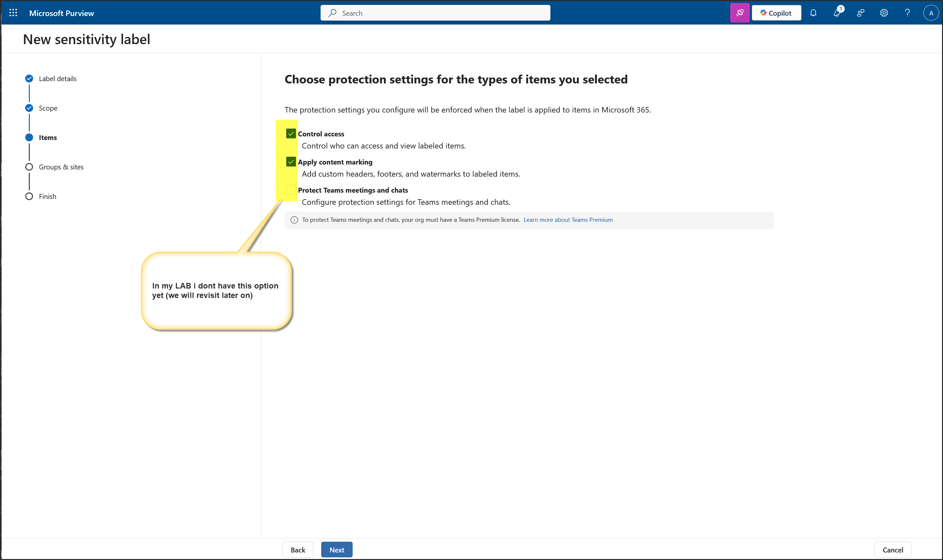
Task: Go to the Label details step
Action: 57,79
